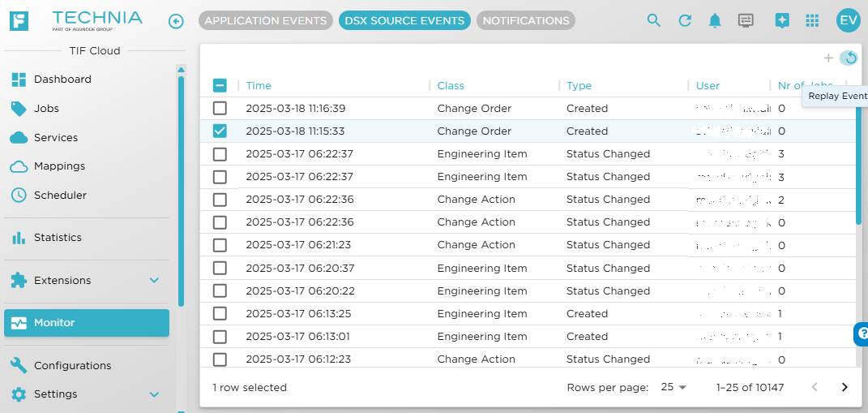868x413 pixels.
Task: Open the notifications bell icon
Action: (x=715, y=21)
